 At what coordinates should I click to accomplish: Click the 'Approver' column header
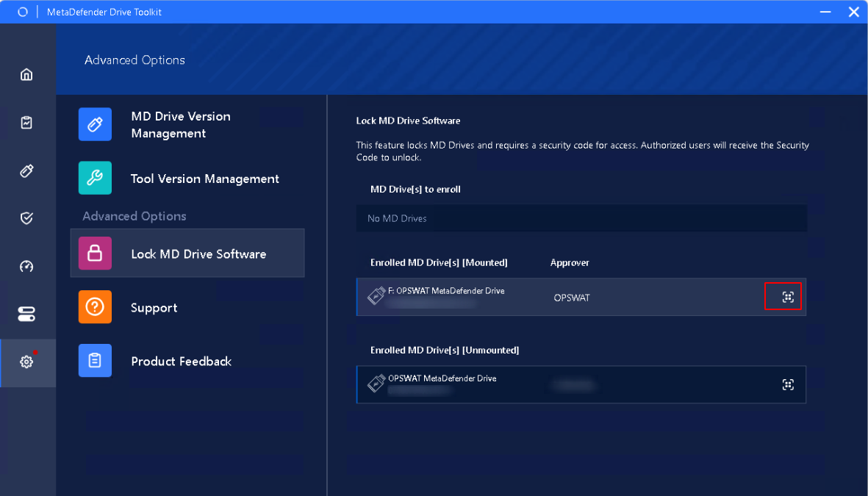pyautogui.click(x=570, y=262)
